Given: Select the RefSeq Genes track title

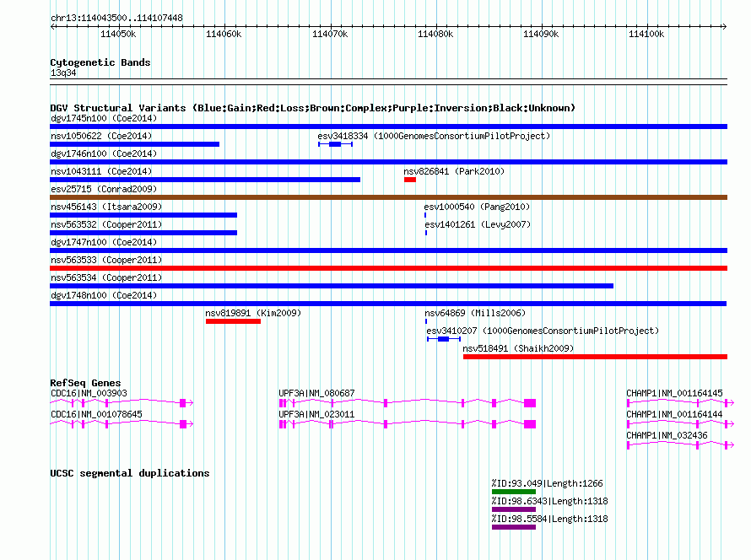Looking at the screenshot, I should [85, 383].
